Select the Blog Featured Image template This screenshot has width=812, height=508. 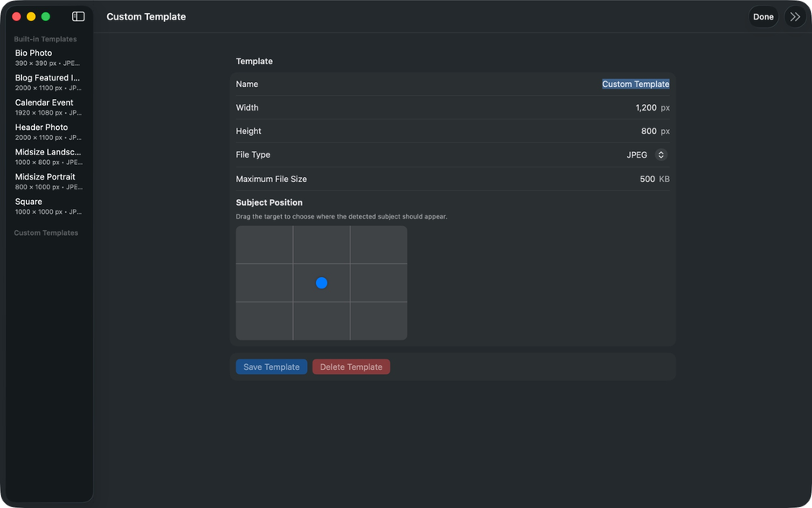tap(48, 82)
